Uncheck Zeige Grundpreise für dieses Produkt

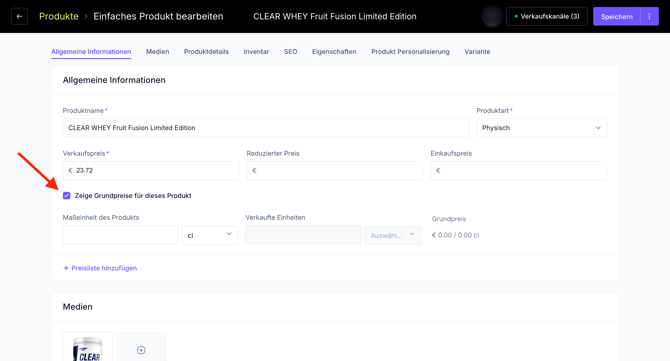pyautogui.click(x=66, y=196)
